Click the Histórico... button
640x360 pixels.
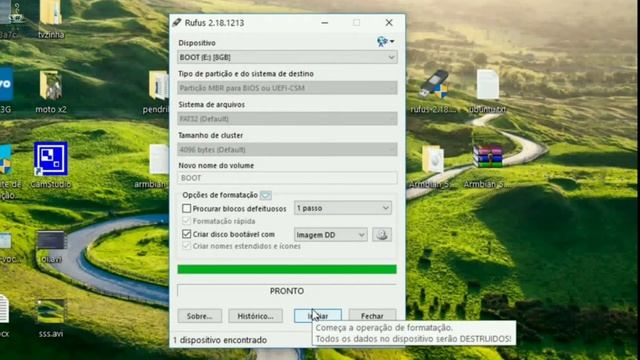(256, 316)
